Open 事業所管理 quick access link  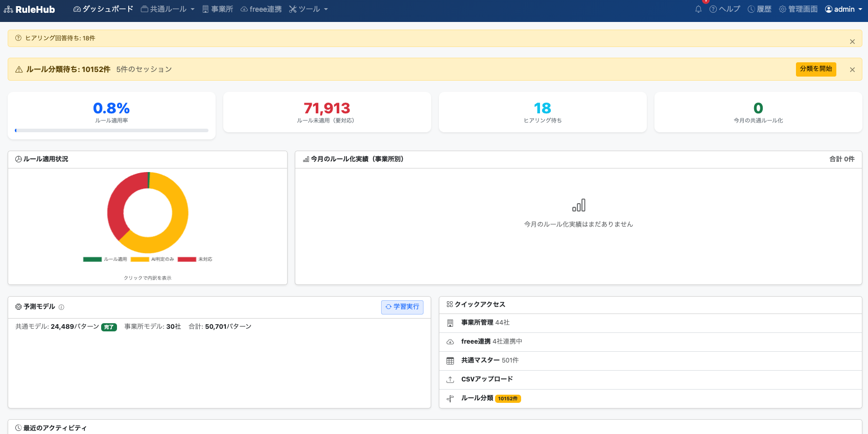click(650, 323)
